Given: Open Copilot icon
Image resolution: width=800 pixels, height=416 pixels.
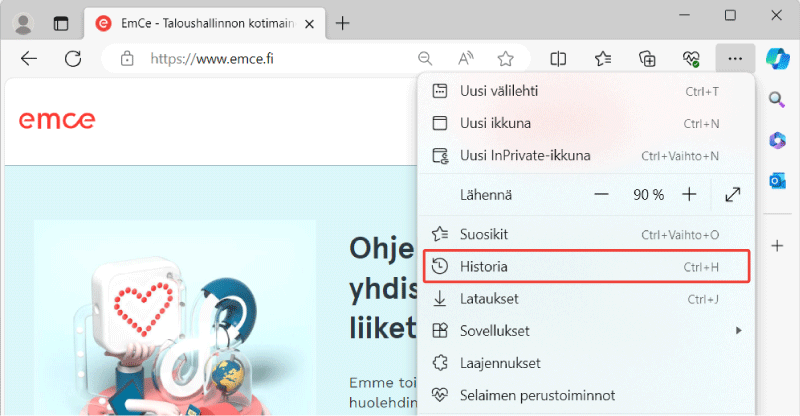Looking at the screenshot, I should point(778,58).
